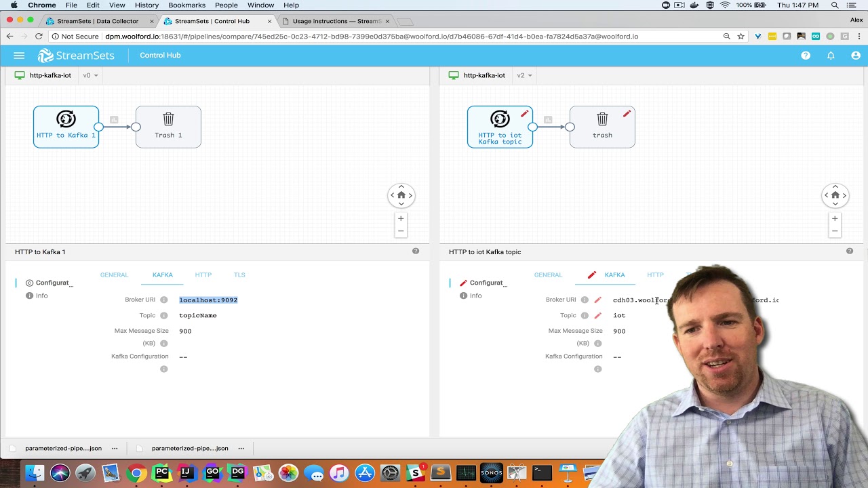Open Chrome from the Dock
Viewport: 868px width, 488px height.
[136, 472]
